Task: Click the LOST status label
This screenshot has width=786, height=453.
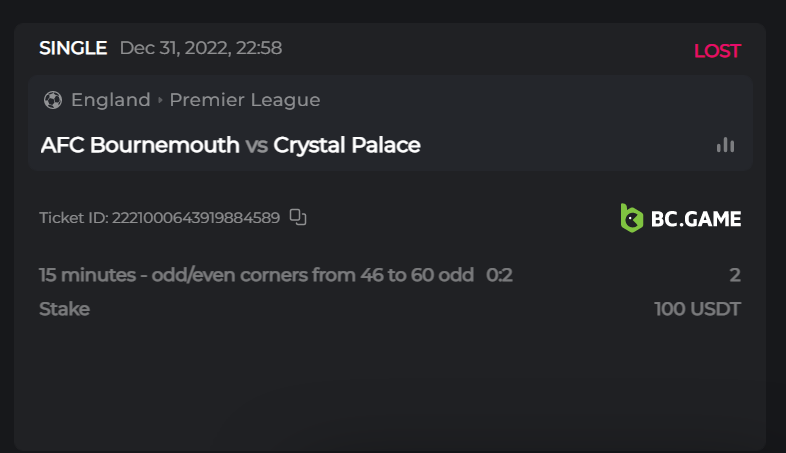Action: click(x=717, y=51)
